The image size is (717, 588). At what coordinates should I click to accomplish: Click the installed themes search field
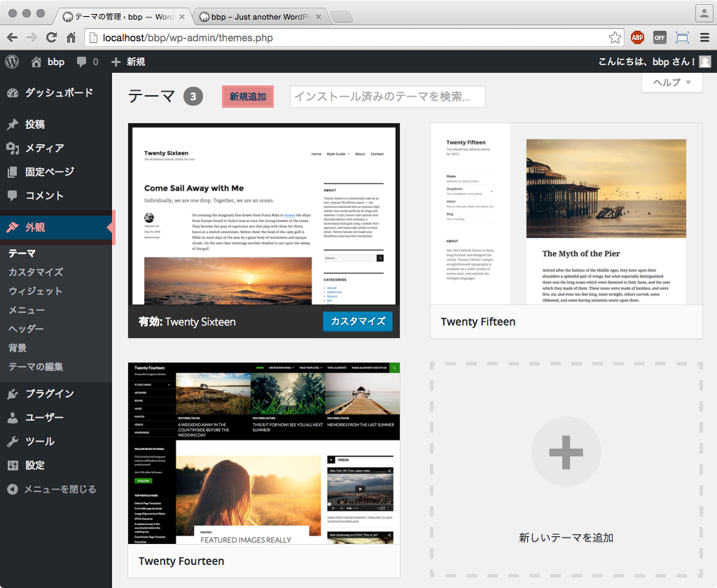coord(387,96)
